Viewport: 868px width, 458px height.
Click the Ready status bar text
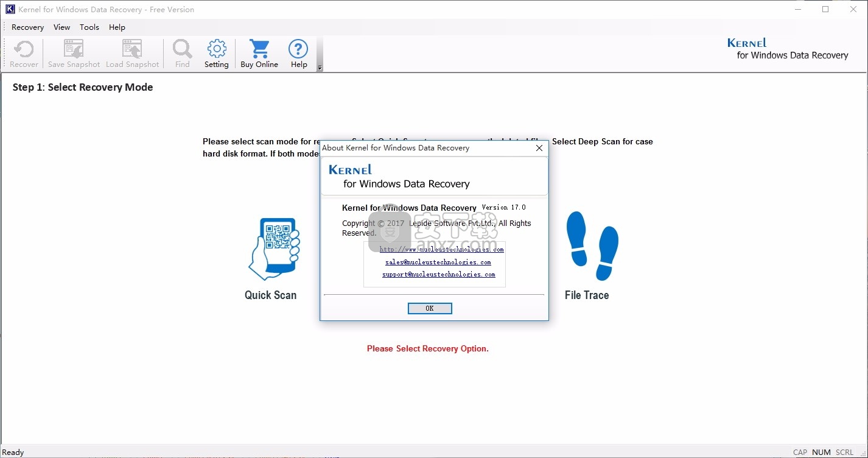pyautogui.click(x=13, y=452)
